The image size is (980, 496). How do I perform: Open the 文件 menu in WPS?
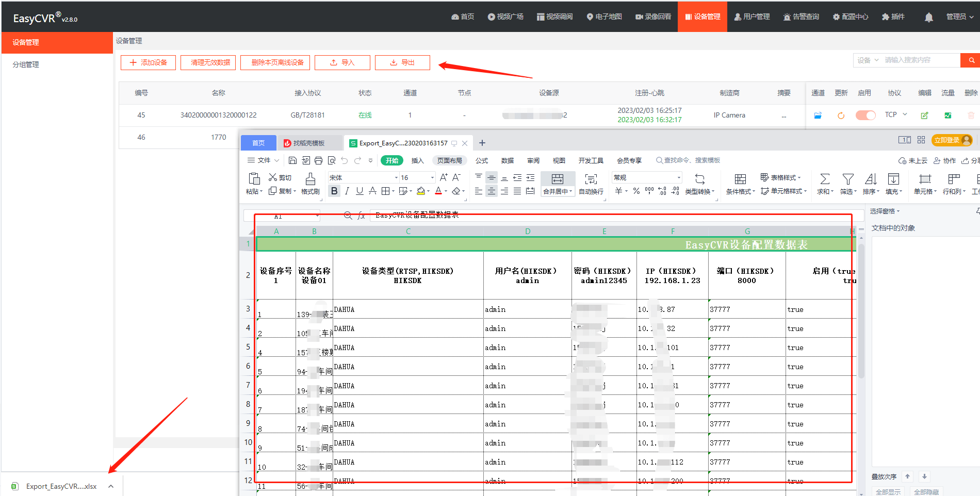click(264, 160)
